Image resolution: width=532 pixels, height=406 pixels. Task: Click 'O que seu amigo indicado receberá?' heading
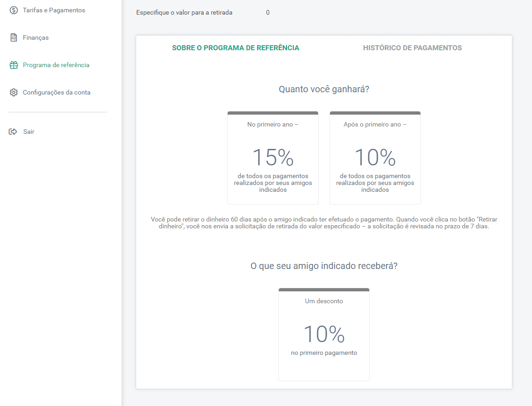(324, 266)
